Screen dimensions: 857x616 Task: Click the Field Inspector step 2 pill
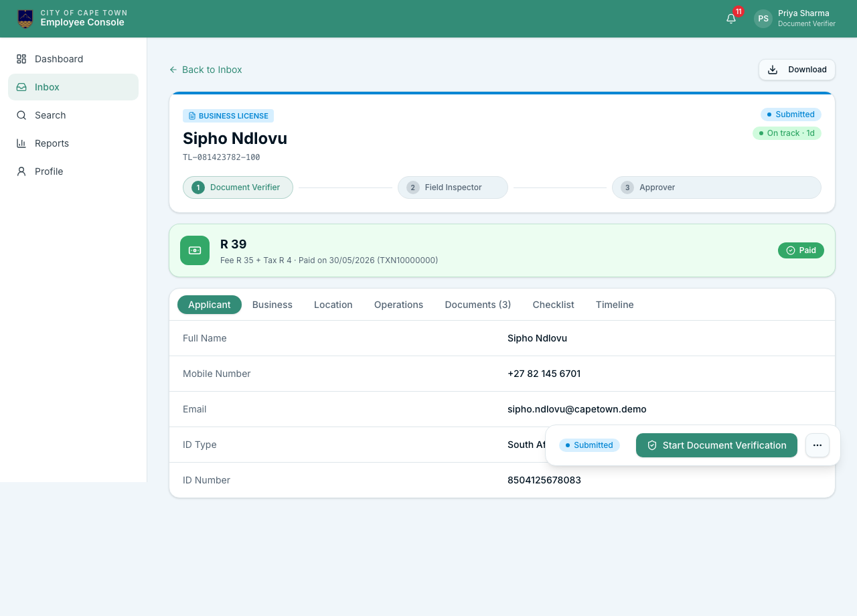point(453,187)
